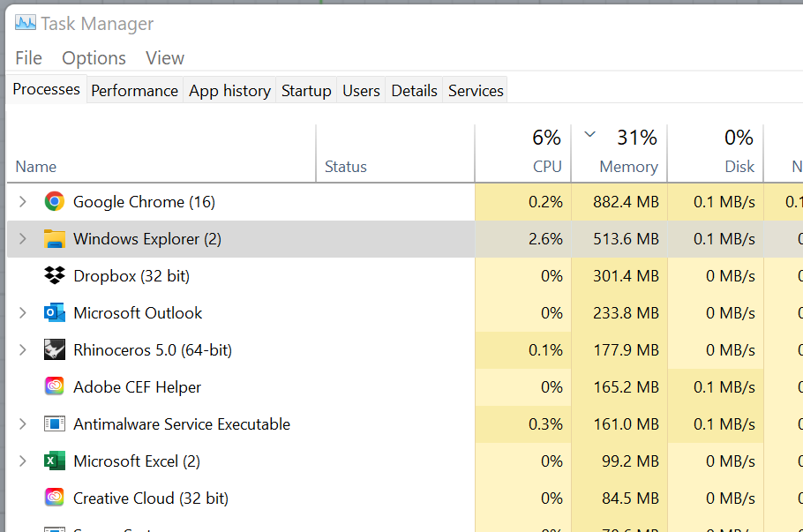Image resolution: width=803 pixels, height=532 pixels.
Task: Click the 177.9 MB memory value
Action: pos(626,349)
